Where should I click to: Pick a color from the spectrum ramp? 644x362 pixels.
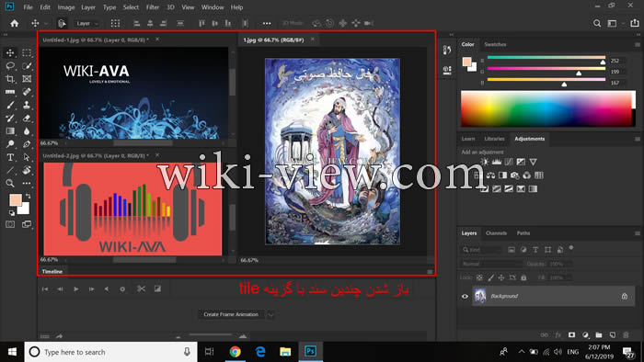tap(546, 108)
